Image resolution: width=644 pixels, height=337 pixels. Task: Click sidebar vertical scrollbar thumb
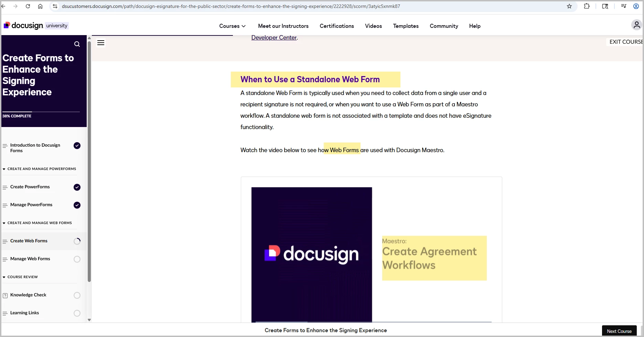pos(89,162)
